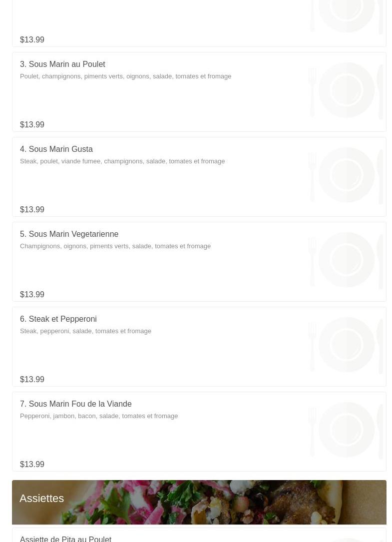392x542 pixels.
Task: Click plate icon for Sous Marin Fou de la Viande
Action: pos(346,430)
